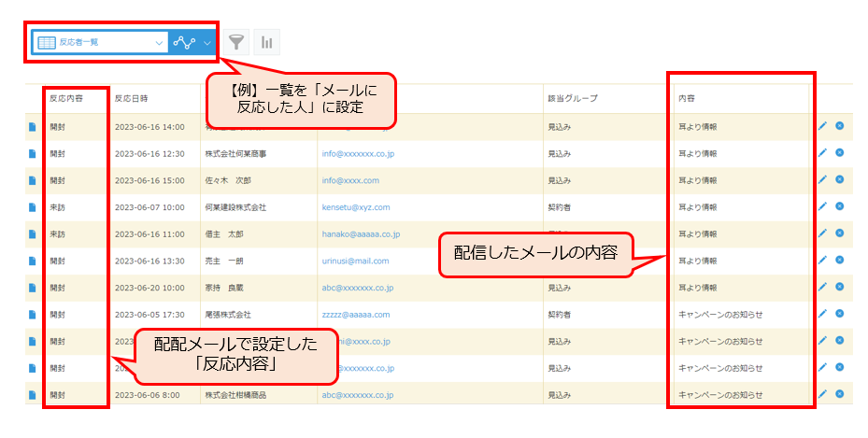Click キャンペーンのお知らせ in the 尾張株式会社 row
Screen dimensions: 868x438
pyautogui.click(x=720, y=315)
